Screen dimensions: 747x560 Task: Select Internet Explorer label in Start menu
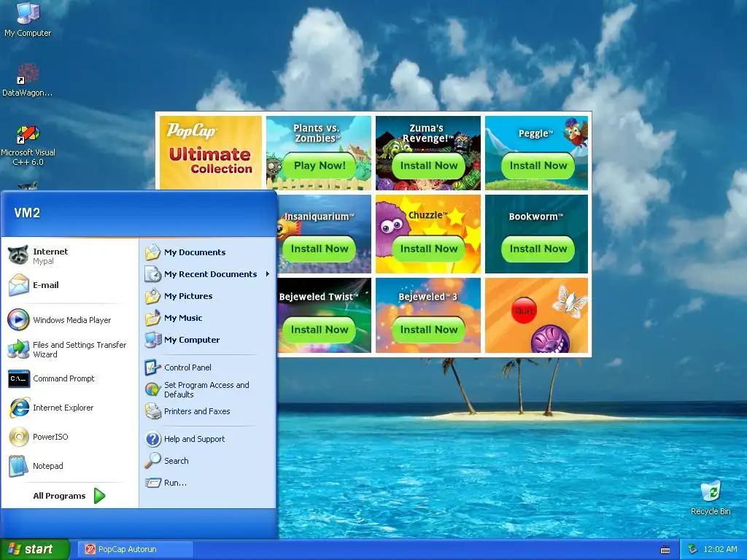click(63, 408)
